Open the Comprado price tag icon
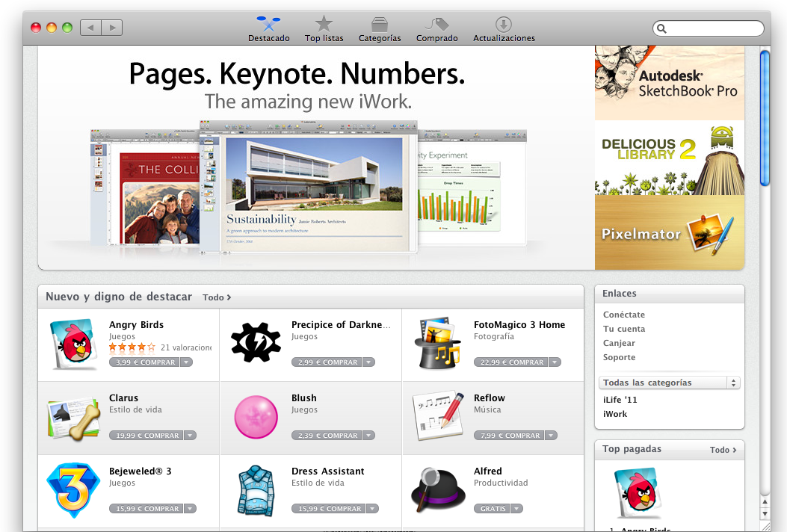The image size is (787, 532). click(x=436, y=24)
